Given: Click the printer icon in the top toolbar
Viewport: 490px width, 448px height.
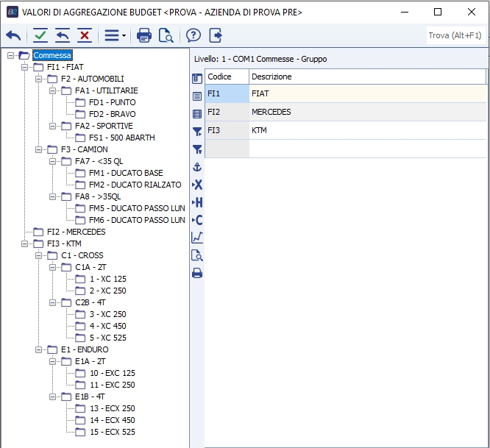Looking at the screenshot, I should pyautogui.click(x=144, y=35).
